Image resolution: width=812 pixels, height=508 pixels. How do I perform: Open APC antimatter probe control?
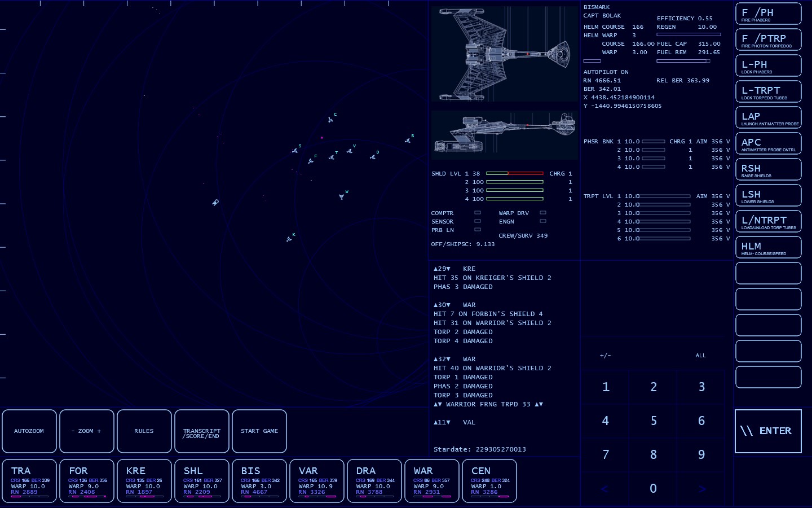coord(768,143)
